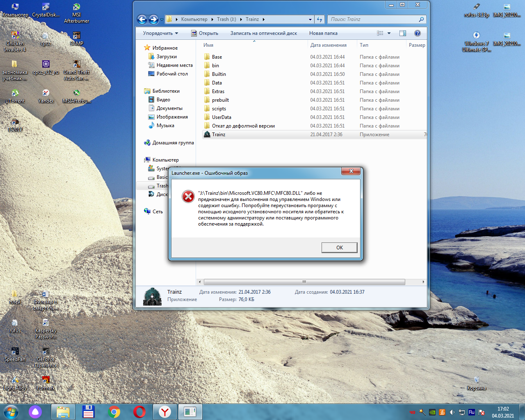Viewport: 525px width, 420px height.
Task: Click the volume tray icon
Action: click(452, 412)
